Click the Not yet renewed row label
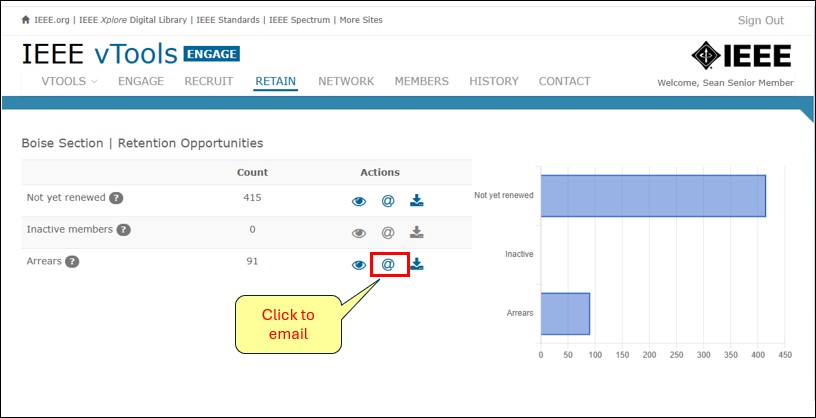Image resolution: width=816 pixels, height=418 pixels. point(66,198)
